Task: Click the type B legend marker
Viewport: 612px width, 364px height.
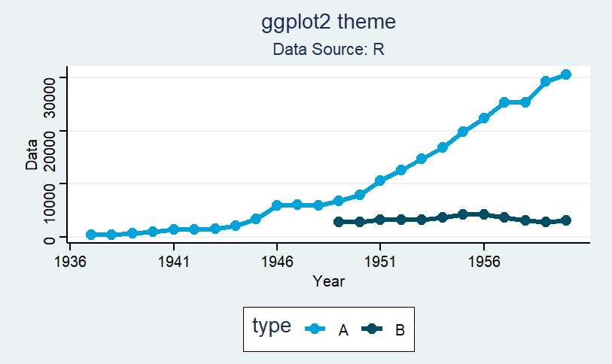Action: pos(372,329)
